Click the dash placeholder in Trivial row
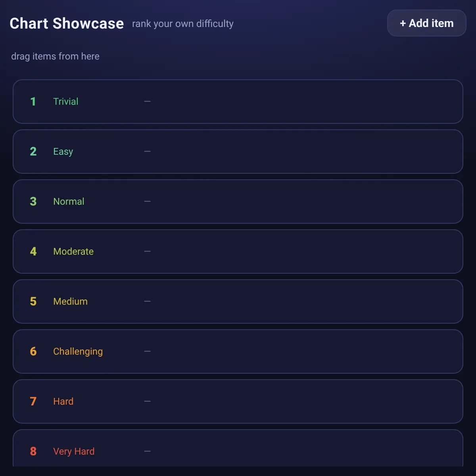The width and height of the screenshot is (476, 476). (147, 102)
